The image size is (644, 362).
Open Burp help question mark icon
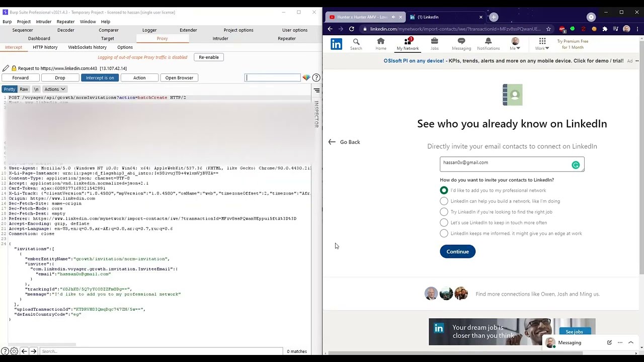pos(316,77)
